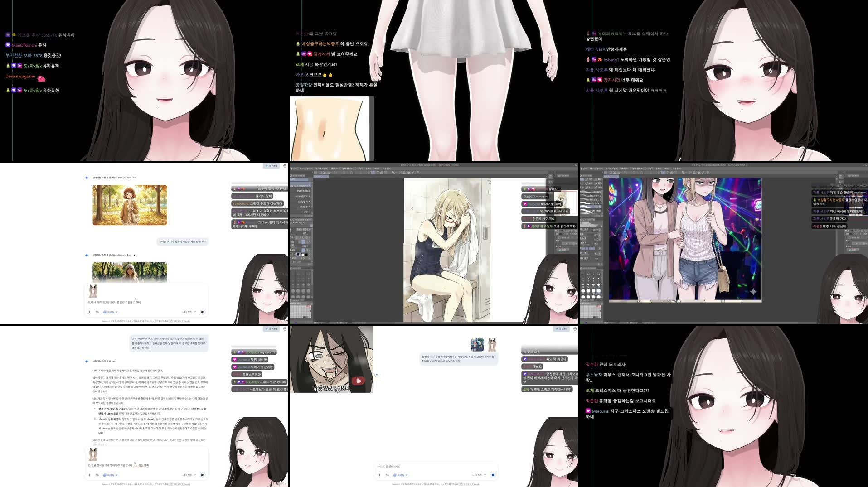Click the 친구 초대 button in Gemini
This screenshot has height=487, width=868.
[272, 166]
